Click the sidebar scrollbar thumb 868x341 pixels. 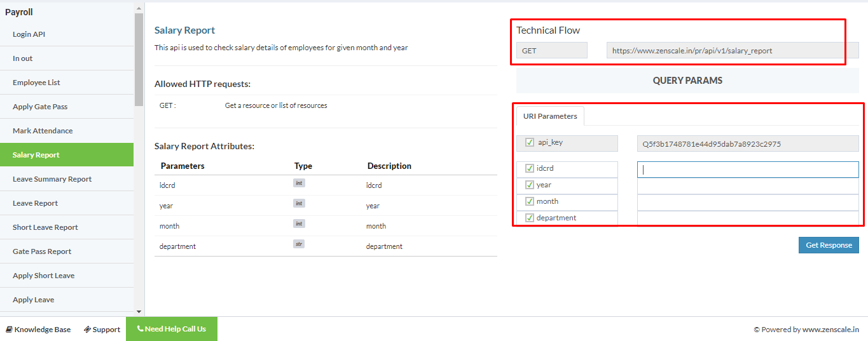pyautogui.click(x=139, y=59)
